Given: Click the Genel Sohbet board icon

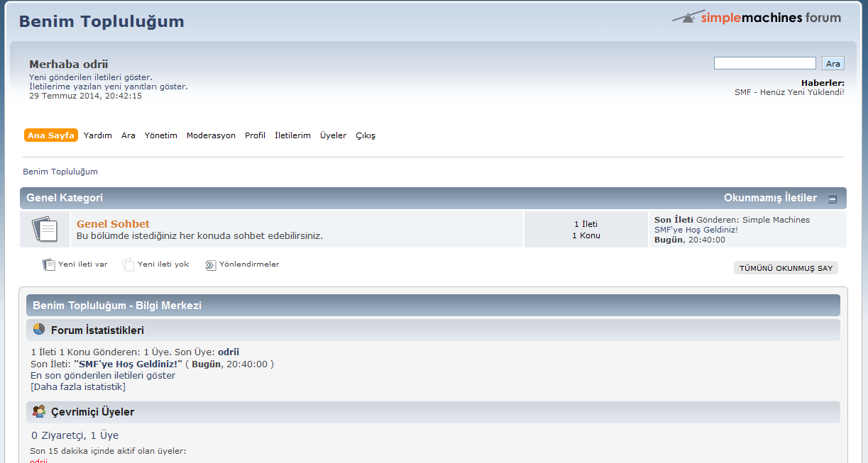Looking at the screenshot, I should pos(45,229).
